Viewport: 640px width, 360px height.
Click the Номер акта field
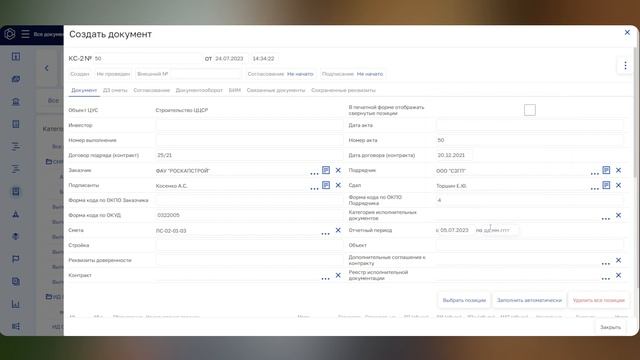pos(529,140)
